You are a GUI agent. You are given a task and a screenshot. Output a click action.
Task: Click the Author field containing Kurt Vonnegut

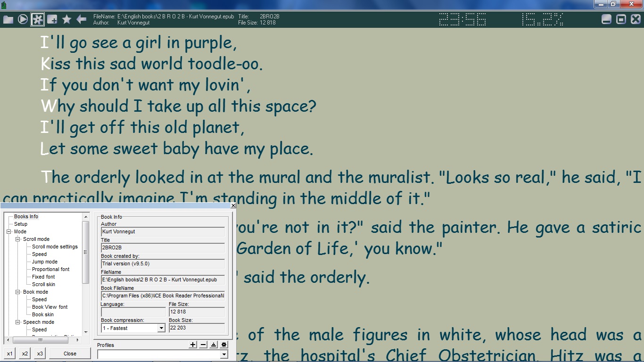point(163,232)
